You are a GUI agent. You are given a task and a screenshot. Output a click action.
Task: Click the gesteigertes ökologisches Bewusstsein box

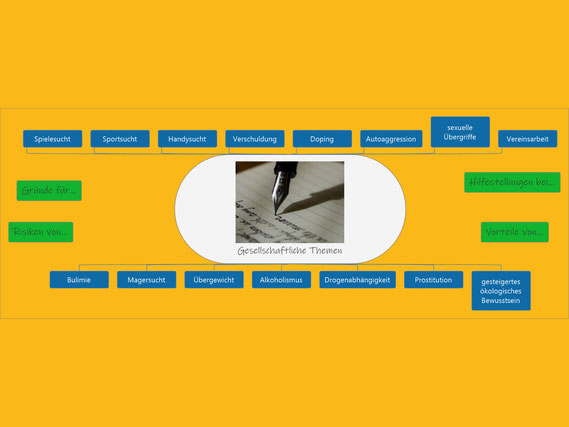pos(501,291)
